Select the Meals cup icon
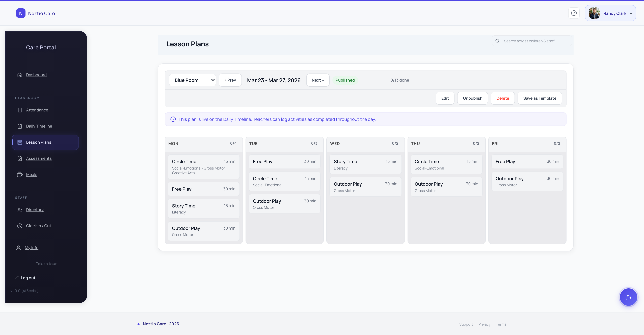Viewport: 644px width, 335px height. point(20,174)
